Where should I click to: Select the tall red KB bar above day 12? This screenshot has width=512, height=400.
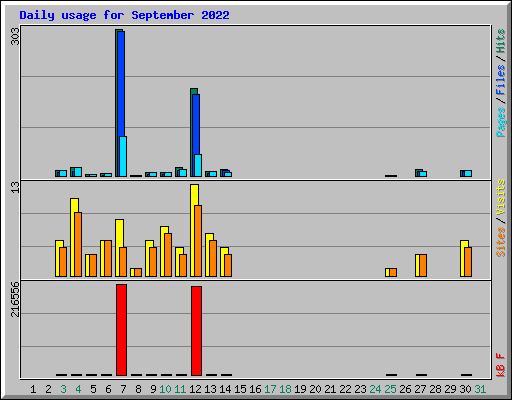point(196,331)
